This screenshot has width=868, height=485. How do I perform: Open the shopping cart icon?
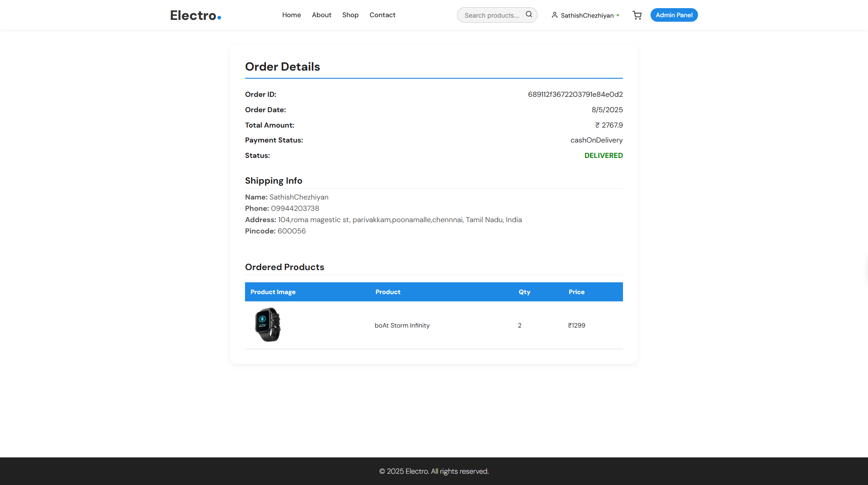(637, 15)
